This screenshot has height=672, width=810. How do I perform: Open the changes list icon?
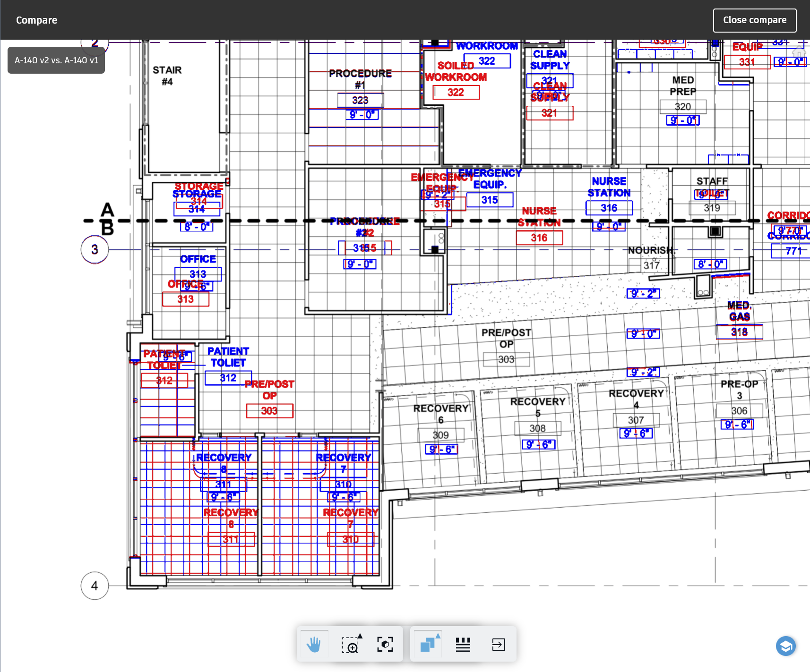click(x=463, y=644)
